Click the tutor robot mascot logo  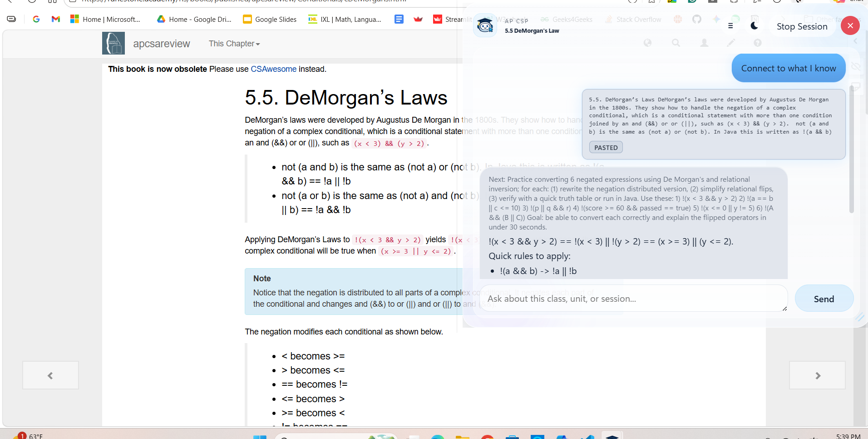coord(485,26)
